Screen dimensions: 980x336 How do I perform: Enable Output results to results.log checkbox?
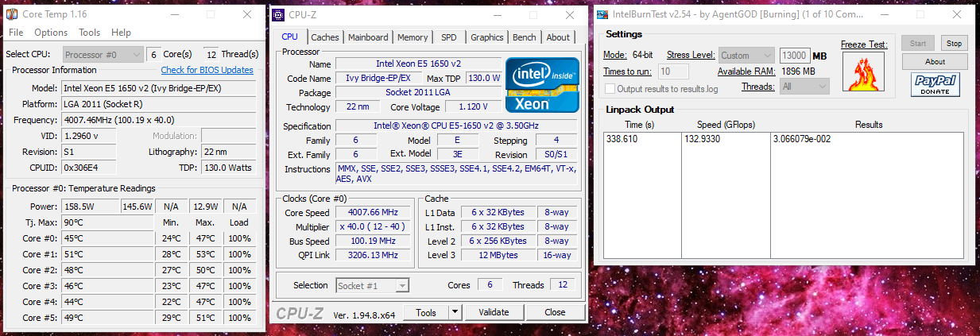tap(610, 89)
